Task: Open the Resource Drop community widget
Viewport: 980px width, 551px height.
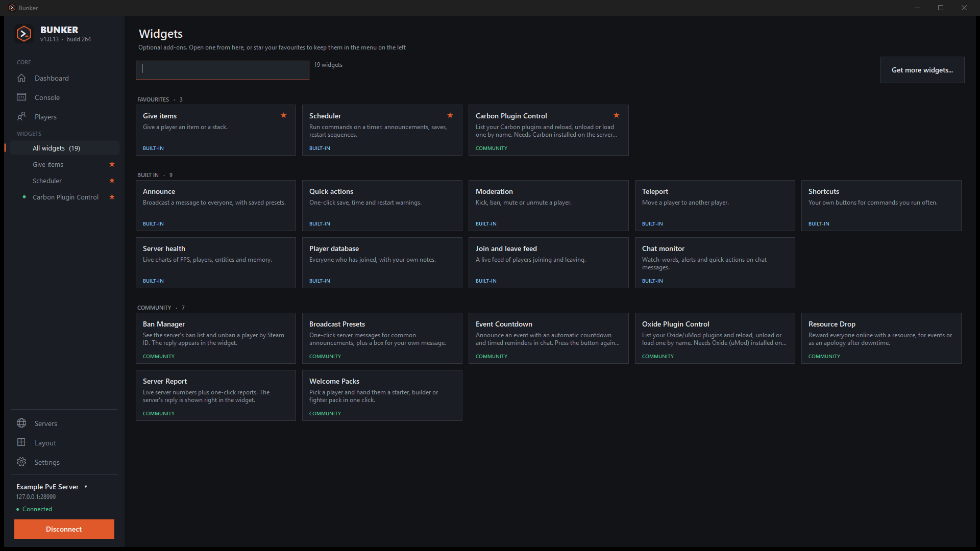Action: tap(881, 338)
